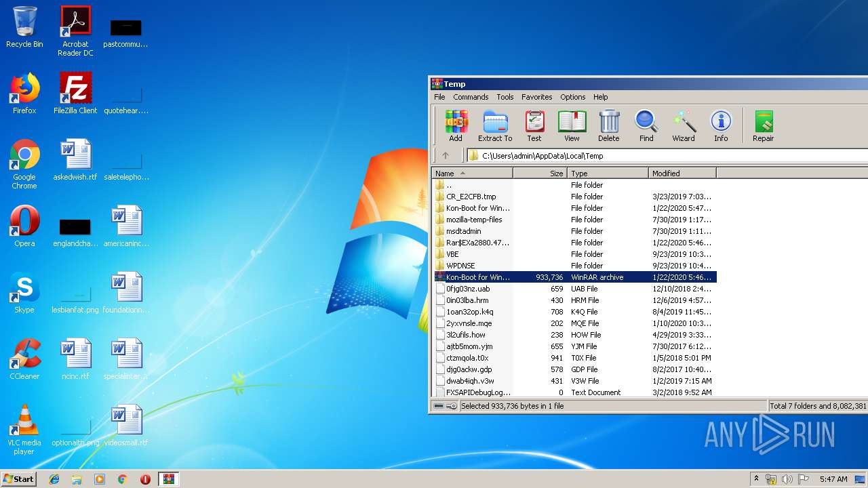The width and height of the screenshot is (868, 488).
Task: Open Windows Explorer from taskbar
Action: (x=77, y=479)
